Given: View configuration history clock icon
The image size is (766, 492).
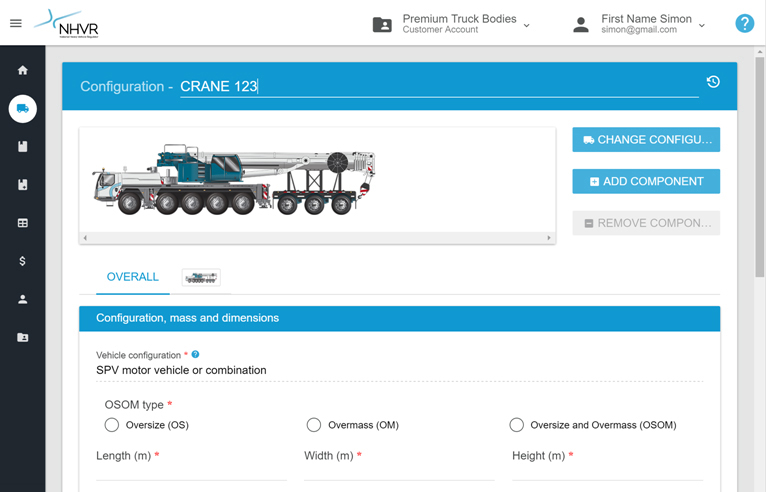Looking at the screenshot, I should pyautogui.click(x=713, y=82).
